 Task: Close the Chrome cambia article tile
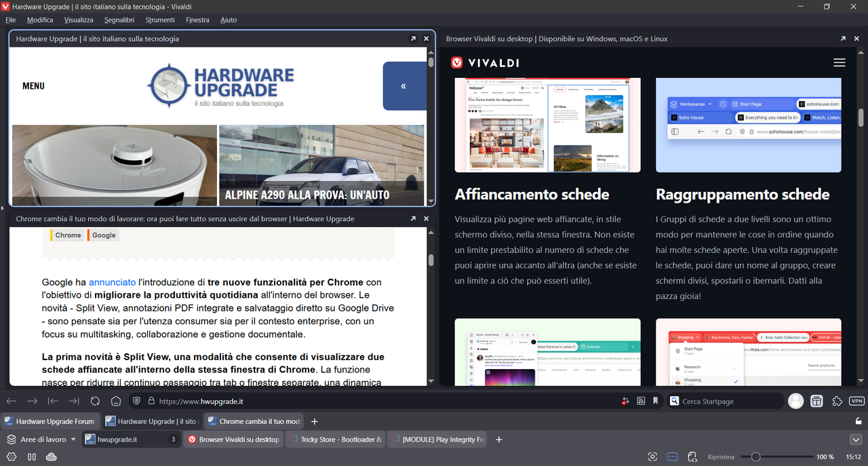427,218
